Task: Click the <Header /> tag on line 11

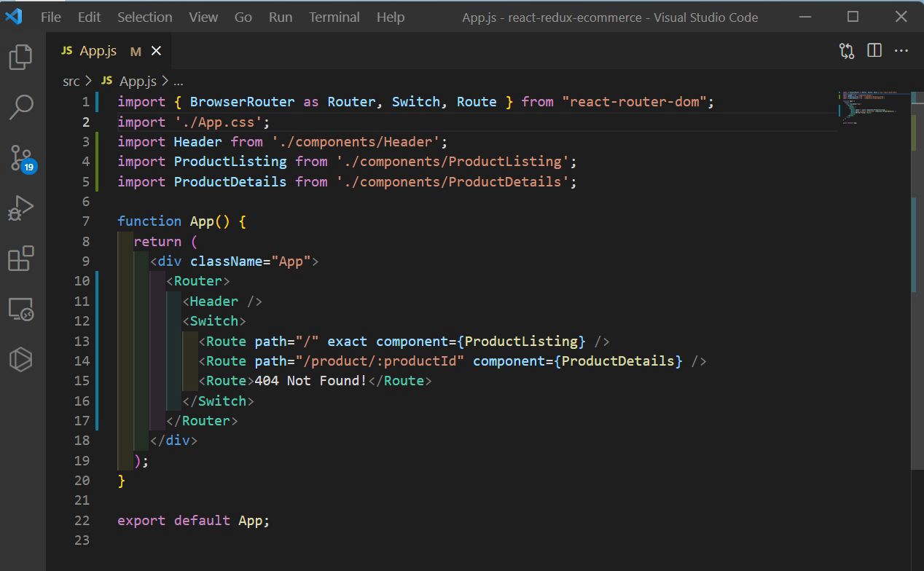Action: tap(222, 301)
